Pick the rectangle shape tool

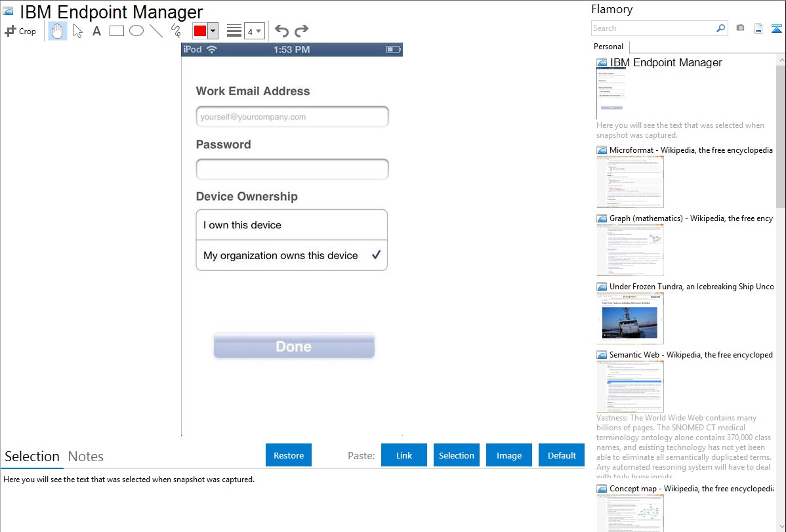(x=117, y=31)
